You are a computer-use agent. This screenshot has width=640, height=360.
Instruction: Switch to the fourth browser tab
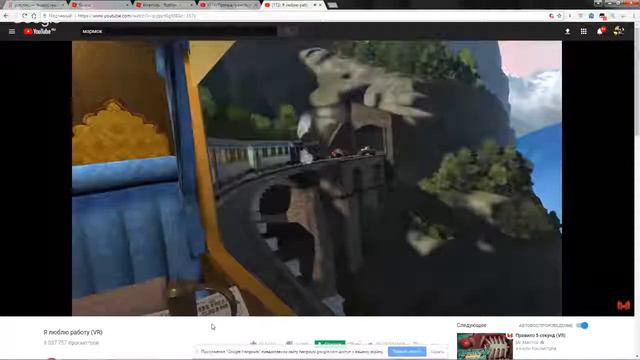[x=229, y=5]
